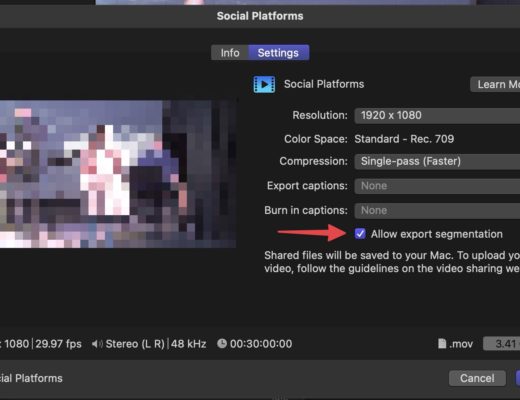The height and width of the screenshot is (400, 520).
Task: Click the estimated file size field
Action: pyautogui.click(x=502, y=344)
